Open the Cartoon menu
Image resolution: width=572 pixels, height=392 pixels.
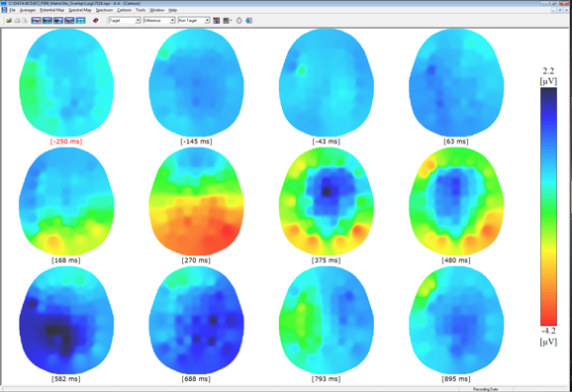125,10
